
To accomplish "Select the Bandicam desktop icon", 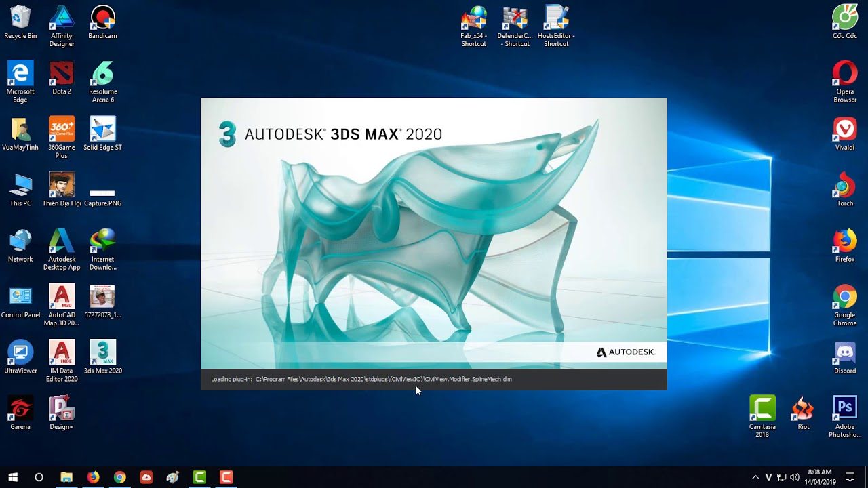I will [103, 22].
